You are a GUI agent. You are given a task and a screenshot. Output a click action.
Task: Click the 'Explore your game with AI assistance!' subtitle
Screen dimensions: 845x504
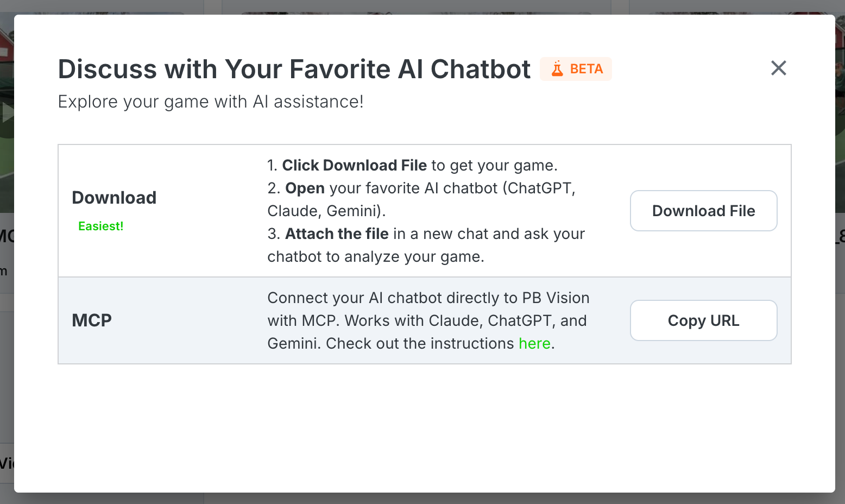click(211, 102)
